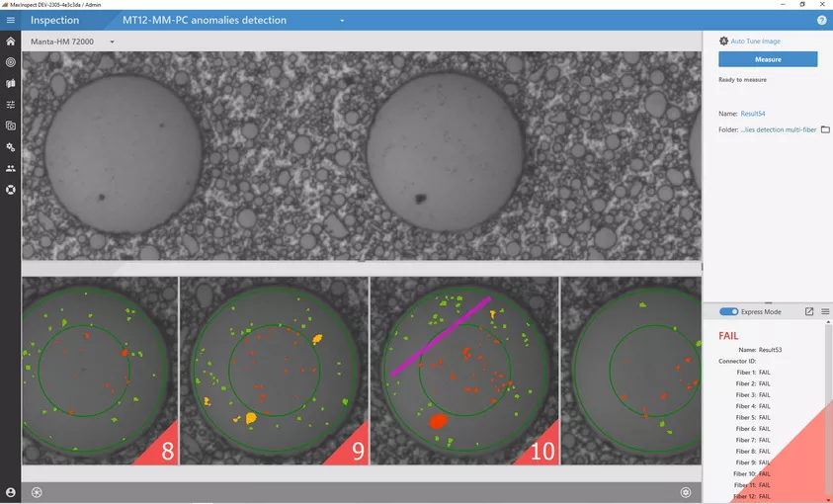Open the lifebuoy support sidebar icon
The image size is (833, 504).
point(10,189)
